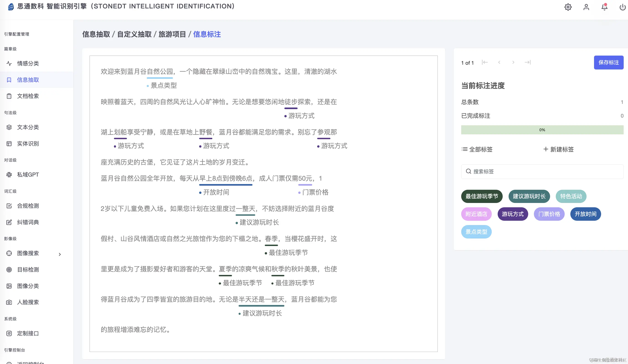The image size is (628, 364).
Task: Choose the 最佳游玩季节 dark green tag
Action: pyautogui.click(x=481, y=196)
